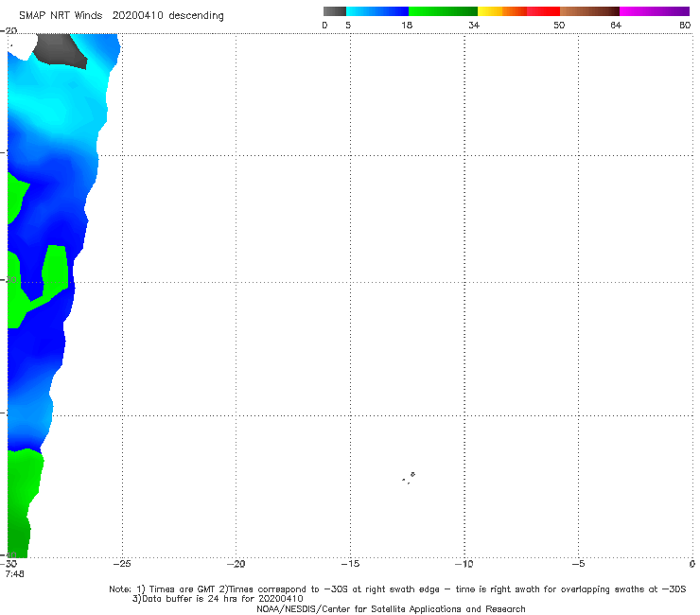This screenshot has width=700, height=615.
Task: Click the longitude axis label -5
Action: (x=578, y=564)
